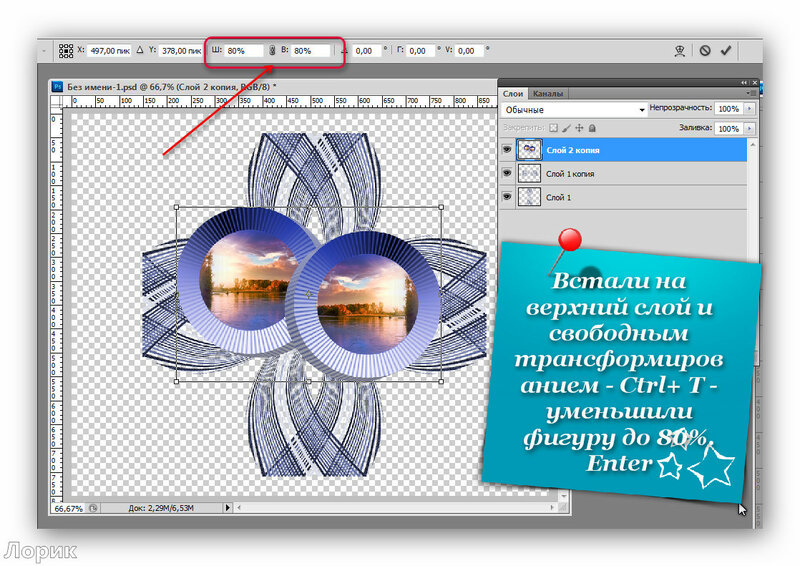Click the Слой 2 копия layer thumbnail
Screen dimensions: 800x566
(529, 150)
